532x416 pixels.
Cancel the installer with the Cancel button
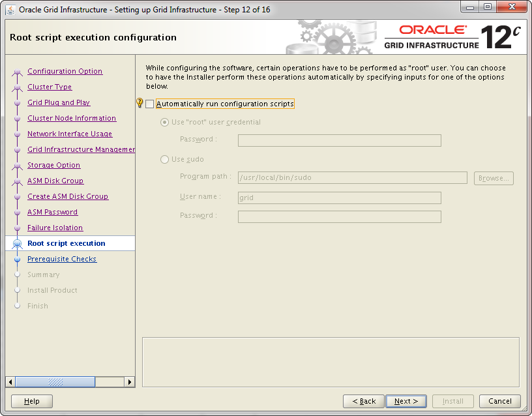click(x=499, y=401)
